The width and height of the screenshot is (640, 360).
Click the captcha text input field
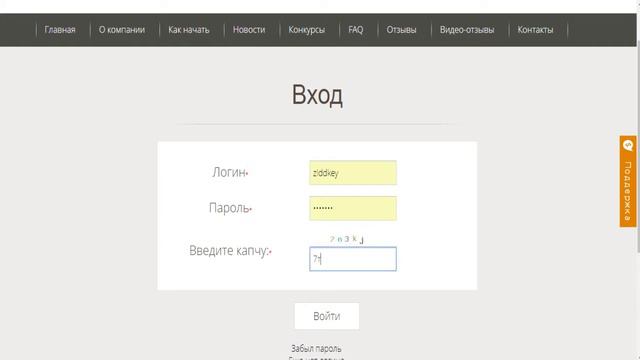(353, 259)
